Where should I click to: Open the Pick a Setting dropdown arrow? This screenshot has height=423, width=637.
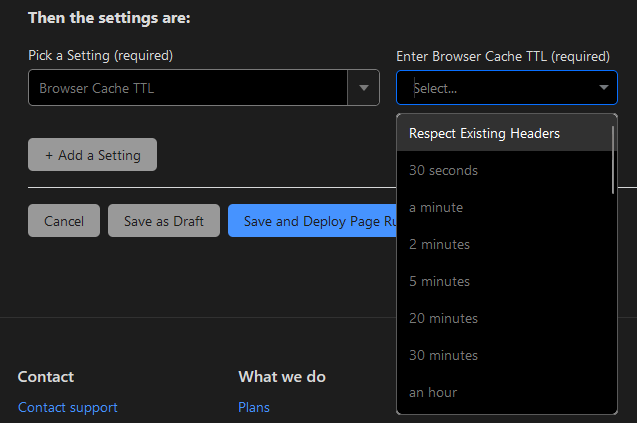coord(363,88)
